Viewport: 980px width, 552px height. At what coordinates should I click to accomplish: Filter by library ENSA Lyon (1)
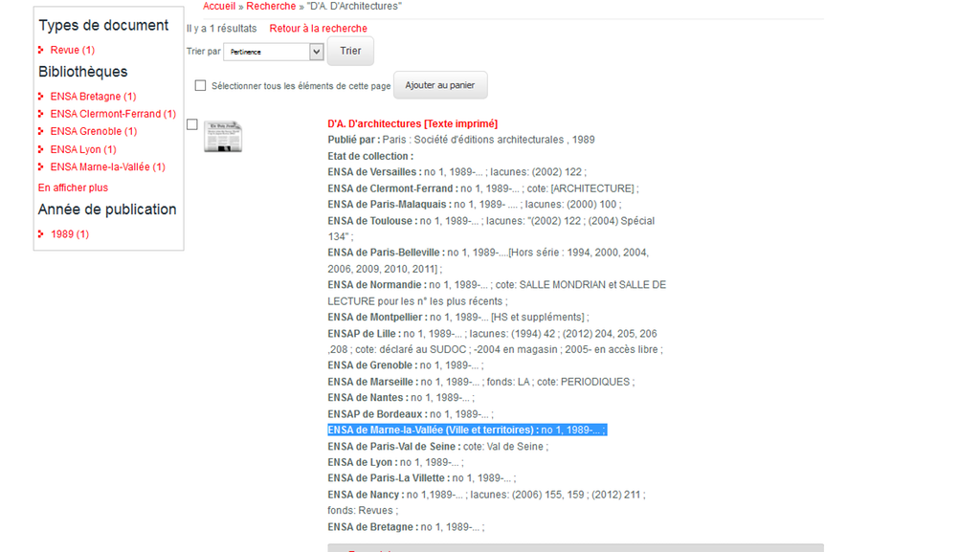click(x=83, y=149)
